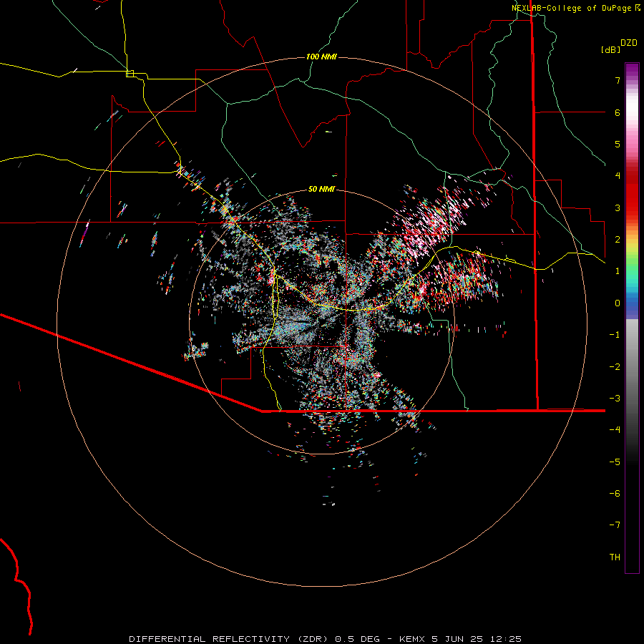Click the 2 value on the color scale
Viewport: 644px width, 644px height.
click(x=618, y=240)
